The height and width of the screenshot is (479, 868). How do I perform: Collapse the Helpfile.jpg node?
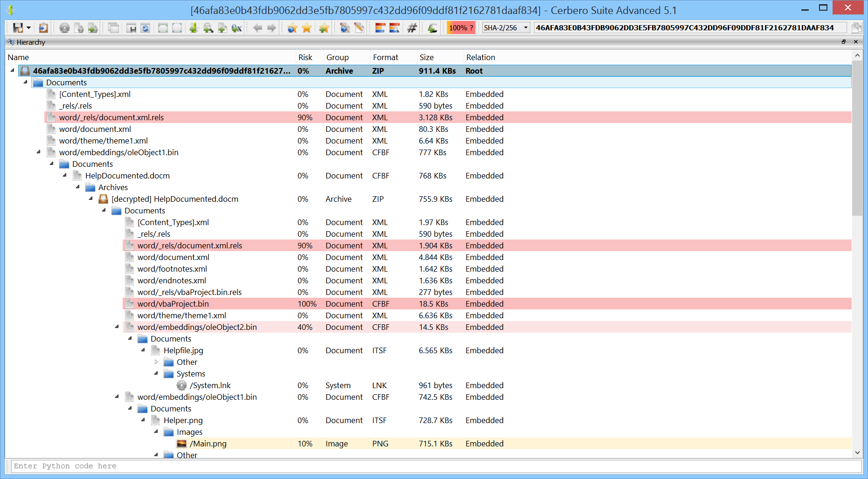(x=143, y=350)
